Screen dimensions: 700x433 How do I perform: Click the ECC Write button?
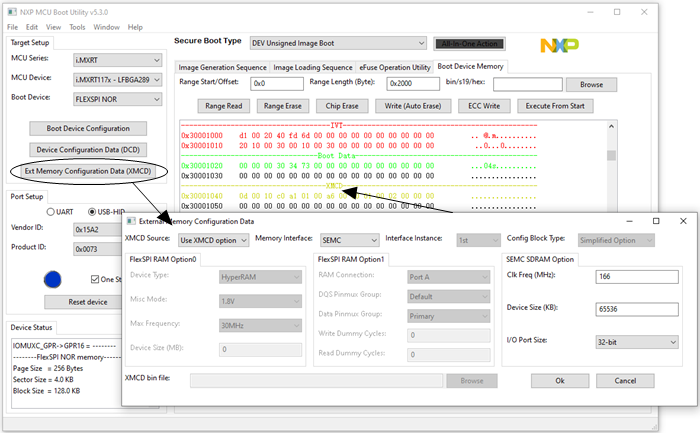pyautogui.click(x=484, y=106)
